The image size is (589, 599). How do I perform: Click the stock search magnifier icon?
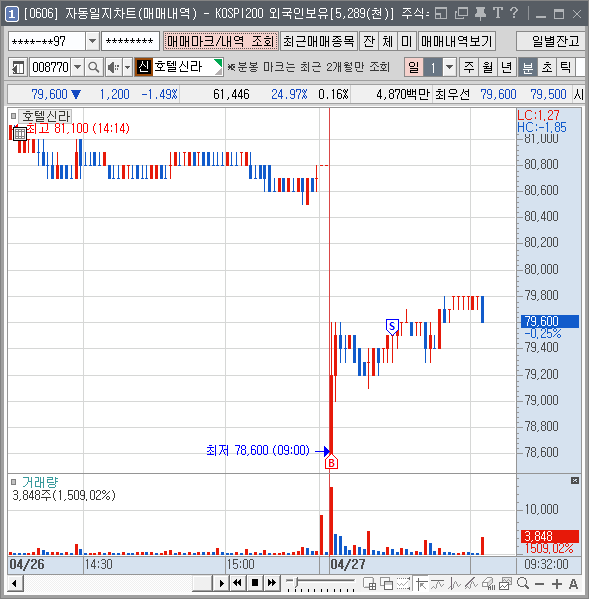coord(94,68)
